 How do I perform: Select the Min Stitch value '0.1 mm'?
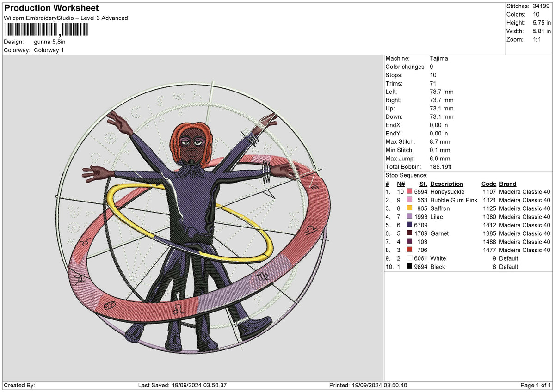tap(440, 150)
